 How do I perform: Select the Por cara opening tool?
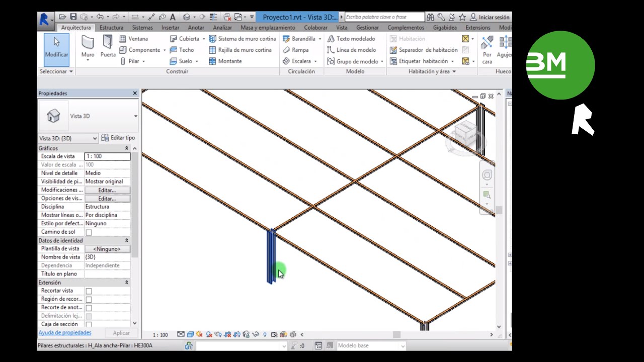tap(487, 49)
